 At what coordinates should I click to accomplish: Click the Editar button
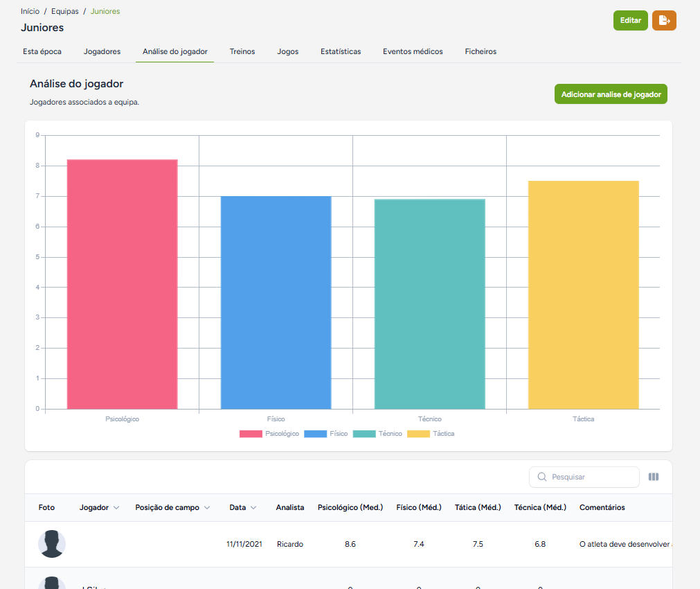[x=630, y=21]
